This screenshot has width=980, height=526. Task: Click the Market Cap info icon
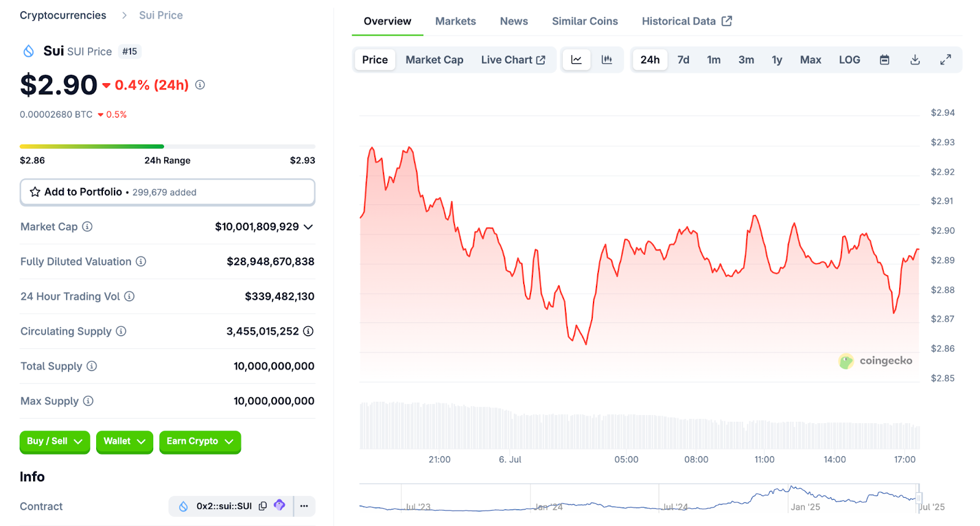click(88, 227)
